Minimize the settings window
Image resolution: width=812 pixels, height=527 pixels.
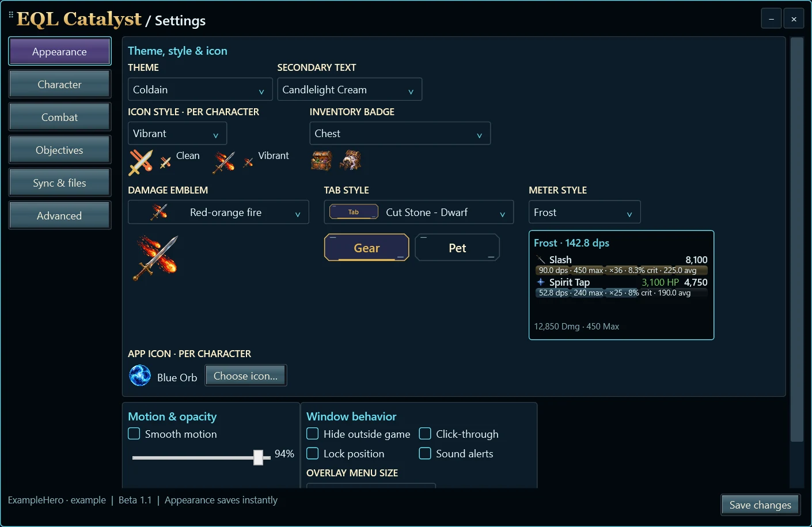pos(771,19)
